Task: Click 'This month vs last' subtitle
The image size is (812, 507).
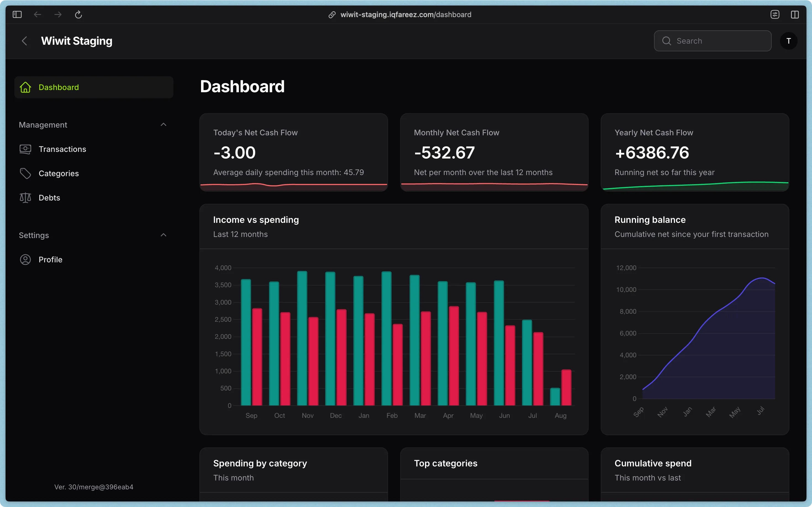Action: (x=648, y=478)
